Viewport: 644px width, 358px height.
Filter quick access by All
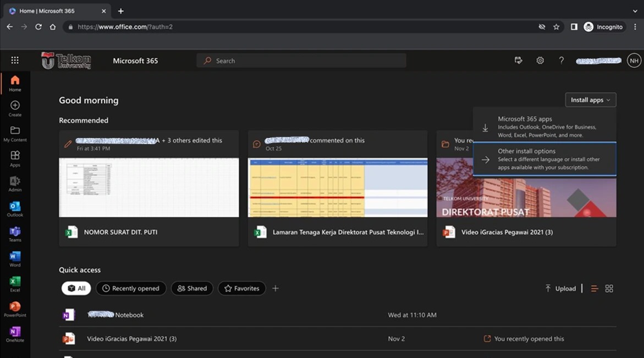76,288
